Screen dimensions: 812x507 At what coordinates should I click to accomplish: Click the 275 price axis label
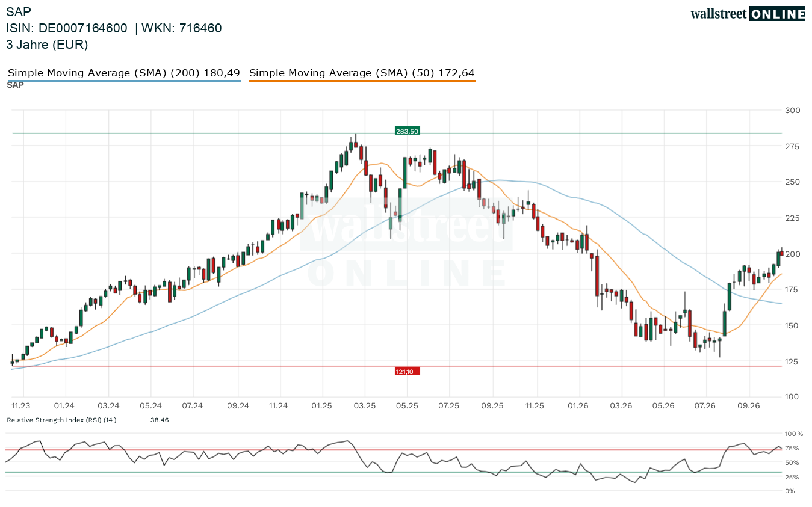[792, 146]
